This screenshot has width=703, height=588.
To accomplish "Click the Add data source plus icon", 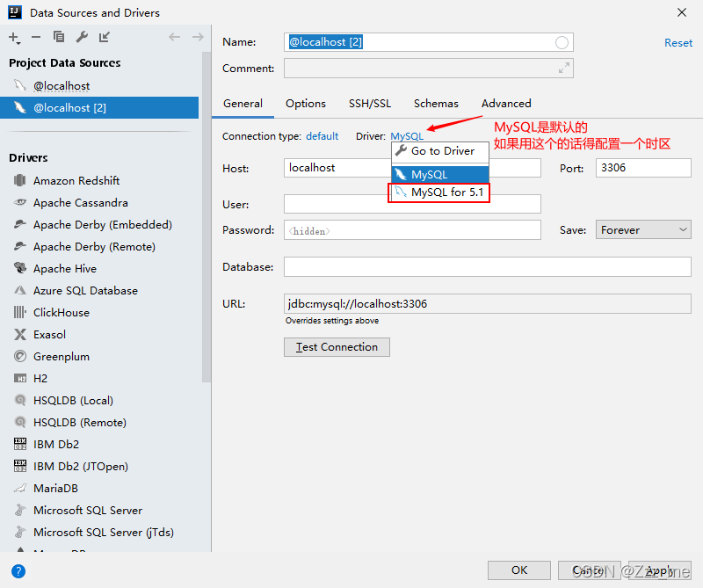I will [14, 38].
